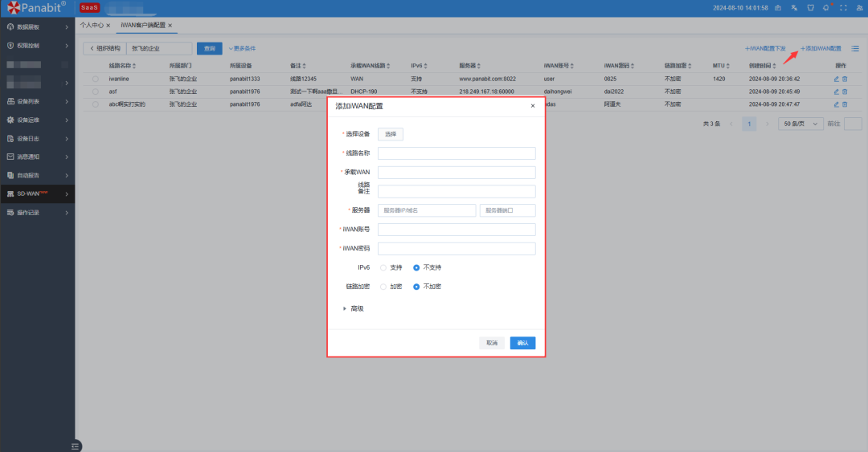Delete the asf row with trash icon
Viewport: 868px width, 452px height.
point(845,92)
